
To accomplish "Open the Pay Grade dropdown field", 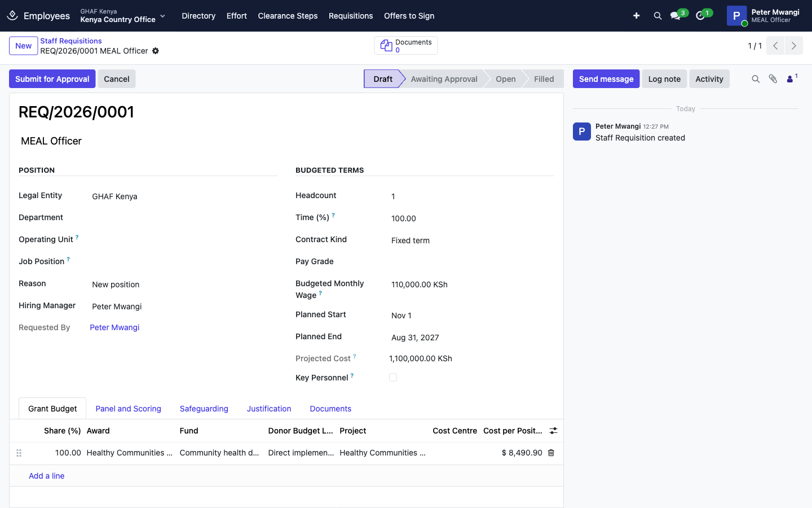I will click(x=471, y=262).
